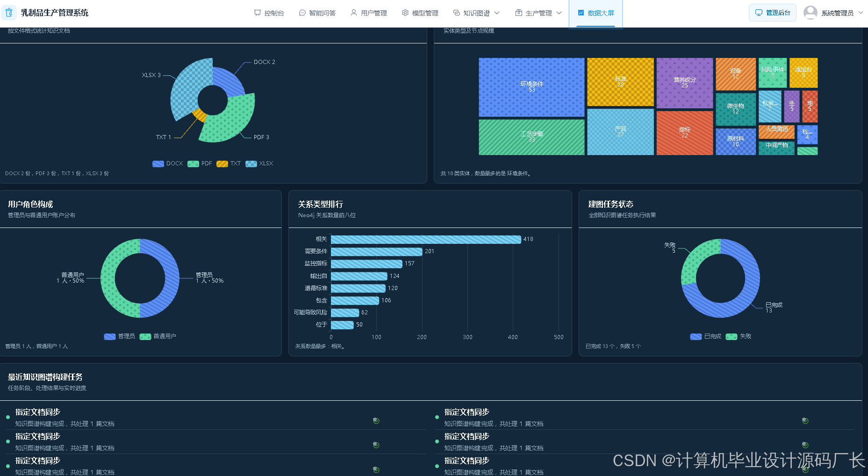Select the 原材料 10 treemap block
The height and width of the screenshot is (476, 868).
[x=735, y=142]
